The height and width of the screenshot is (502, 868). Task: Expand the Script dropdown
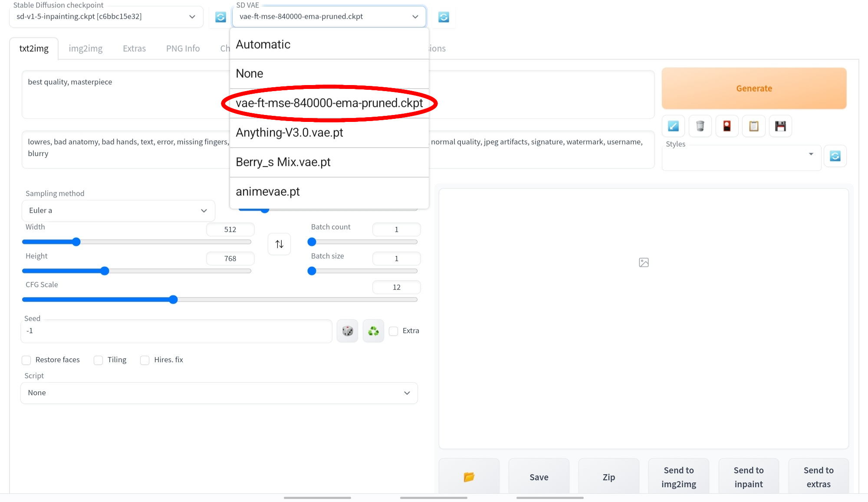[x=219, y=393]
